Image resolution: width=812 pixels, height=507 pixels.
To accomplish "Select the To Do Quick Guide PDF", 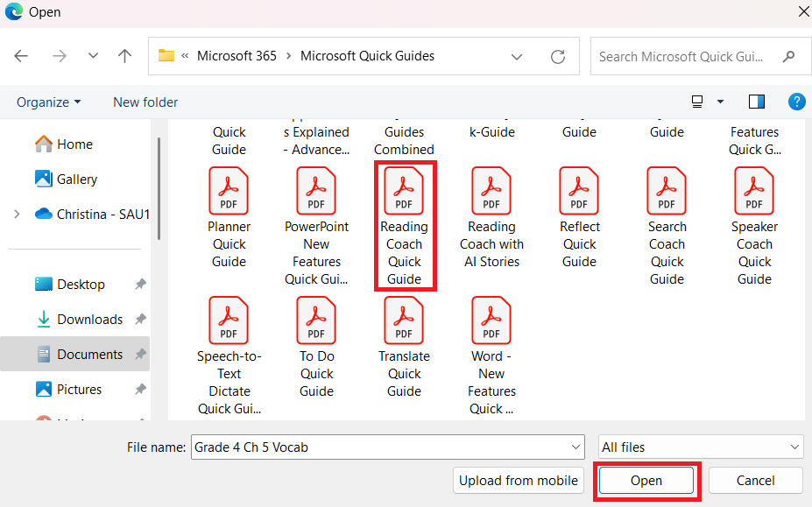I will [316, 347].
